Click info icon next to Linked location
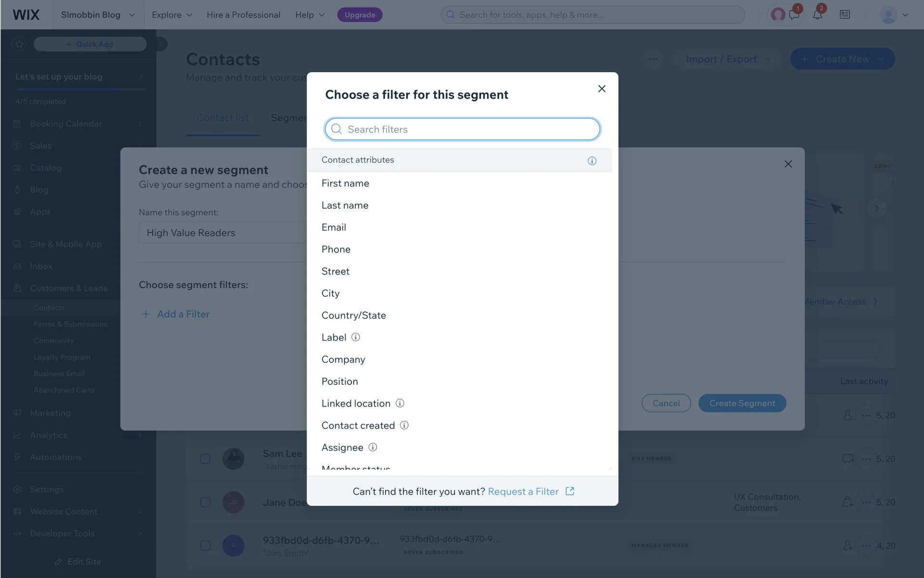Image resolution: width=924 pixels, height=578 pixels. coord(400,403)
